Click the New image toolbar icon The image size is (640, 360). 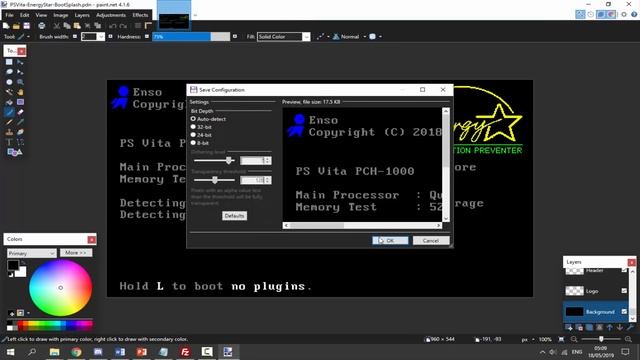click(x=6, y=26)
